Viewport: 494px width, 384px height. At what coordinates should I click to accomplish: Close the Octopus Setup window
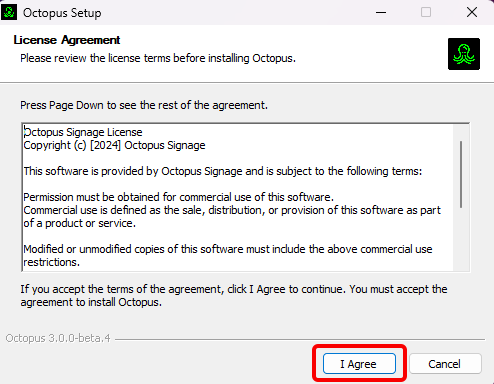472,13
